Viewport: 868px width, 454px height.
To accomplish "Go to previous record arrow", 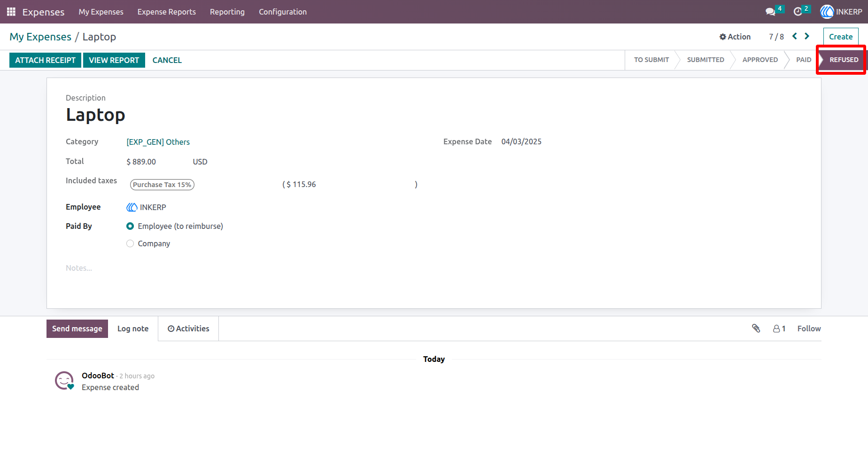I will click(x=794, y=36).
